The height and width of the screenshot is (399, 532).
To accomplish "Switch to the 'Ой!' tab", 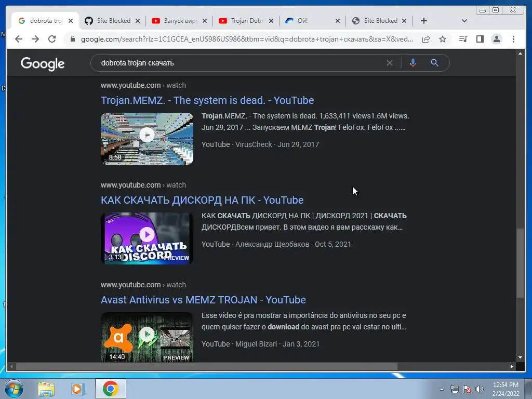I will pos(312,21).
